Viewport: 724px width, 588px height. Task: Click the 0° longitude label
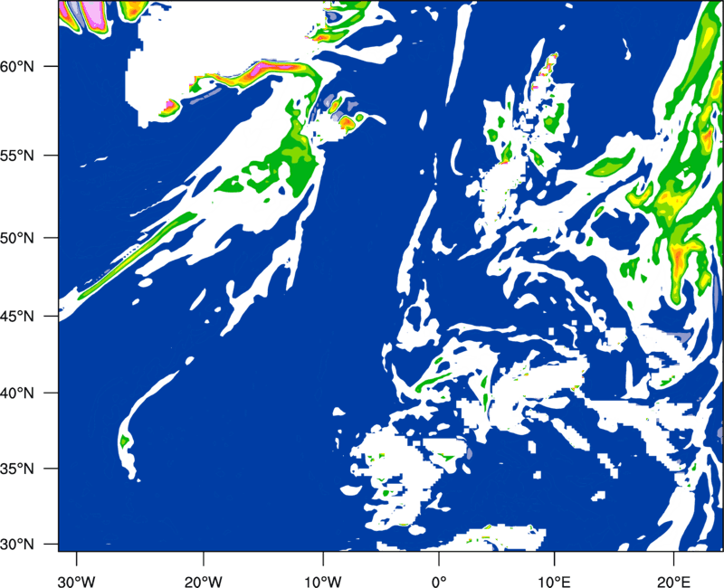coord(439,582)
